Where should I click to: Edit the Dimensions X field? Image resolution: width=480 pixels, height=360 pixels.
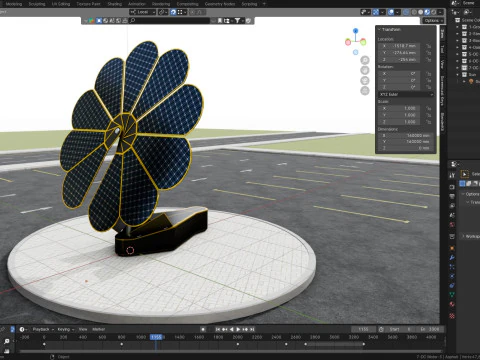(x=406, y=136)
